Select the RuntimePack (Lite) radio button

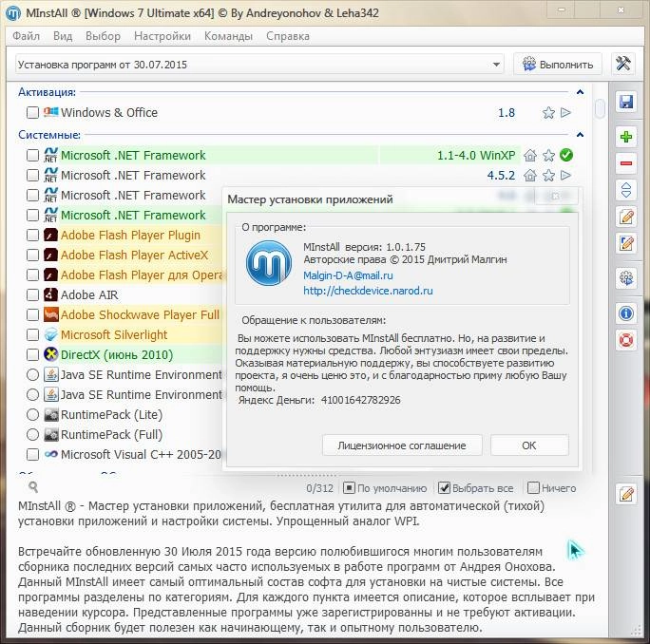click(x=32, y=414)
